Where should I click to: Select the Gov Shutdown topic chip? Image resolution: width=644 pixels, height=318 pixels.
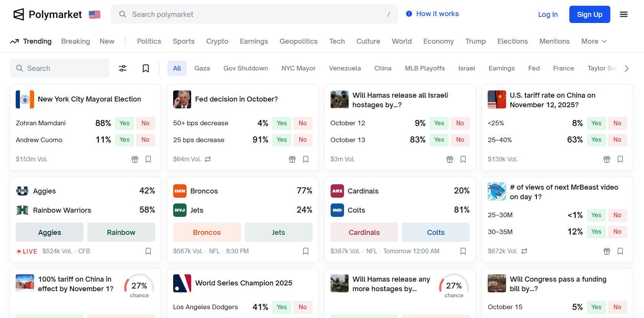point(246,69)
